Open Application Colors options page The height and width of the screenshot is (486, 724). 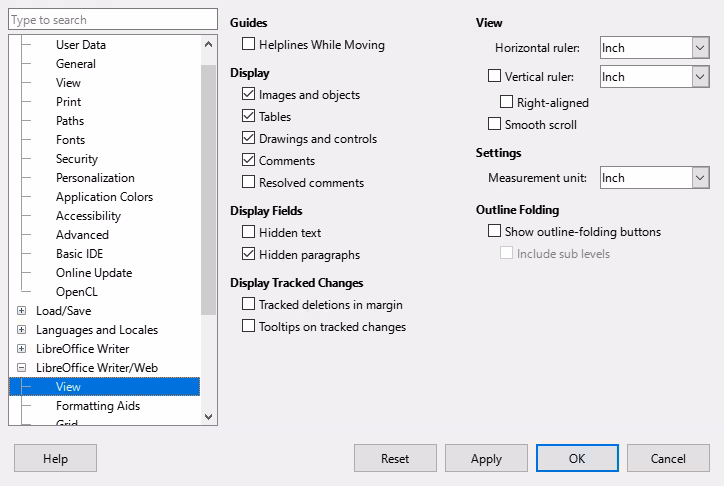[x=104, y=197]
